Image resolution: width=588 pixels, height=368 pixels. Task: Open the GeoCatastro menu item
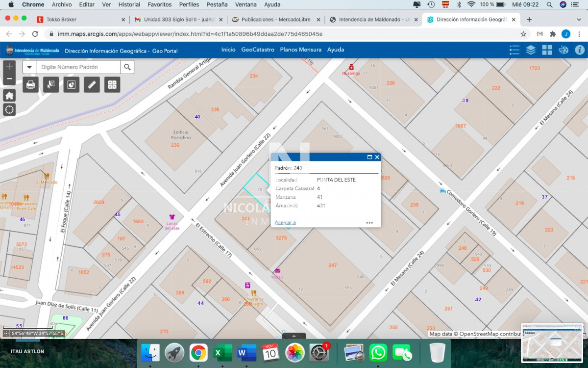click(258, 50)
